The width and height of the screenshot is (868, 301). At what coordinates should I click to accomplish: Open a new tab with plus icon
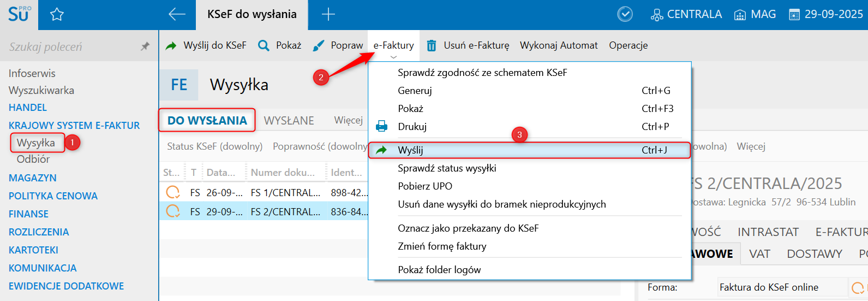click(x=328, y=15)
